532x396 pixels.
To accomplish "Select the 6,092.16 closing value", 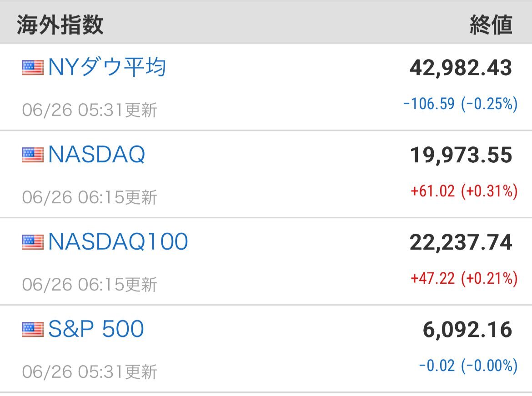I will pyautogui.click(x=467, y=330).
